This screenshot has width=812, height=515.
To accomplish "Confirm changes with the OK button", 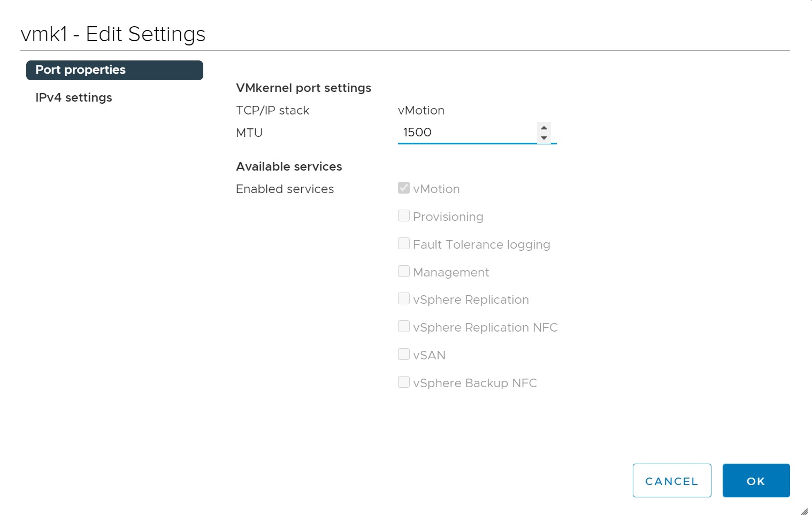I will click(x=756, y=481).
